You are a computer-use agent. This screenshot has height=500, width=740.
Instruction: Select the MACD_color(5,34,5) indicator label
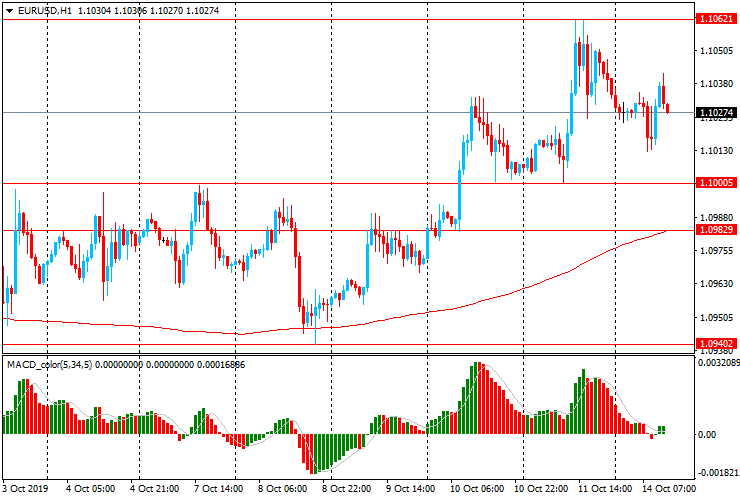click(50, 364)
